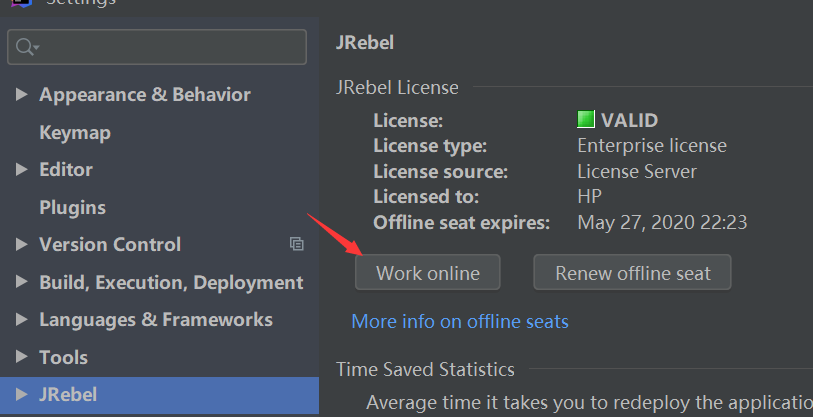Open the Plugins settings page
The image size is (813, 417).
(x=72, y=208)
